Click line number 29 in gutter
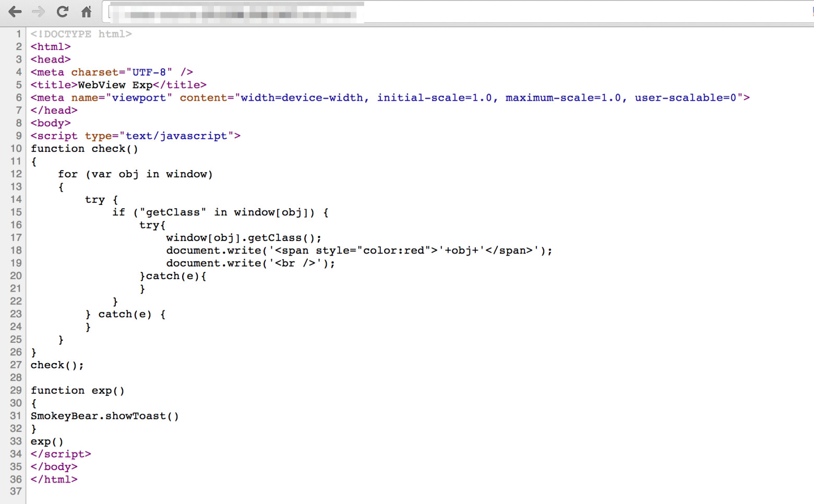 click(x=16, y=390)
